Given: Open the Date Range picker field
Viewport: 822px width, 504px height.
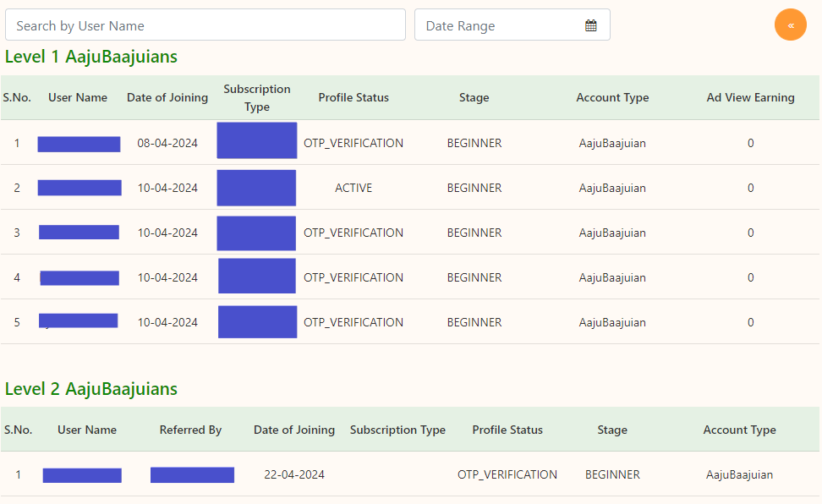Looking at the screenshot, I should coord(499,25).
